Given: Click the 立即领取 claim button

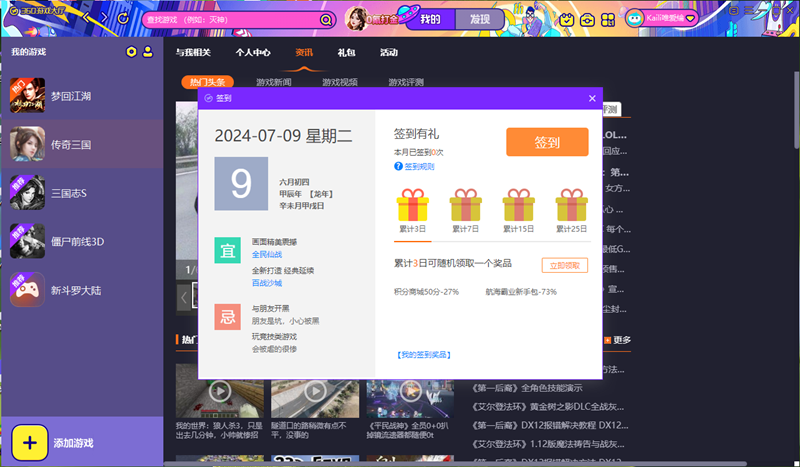Looking at the screenshot, I should click(564, 265).
